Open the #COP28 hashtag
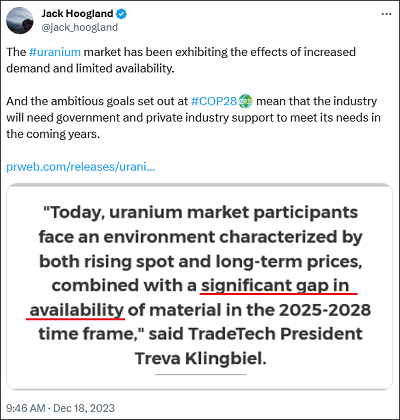 pos(214,101)
